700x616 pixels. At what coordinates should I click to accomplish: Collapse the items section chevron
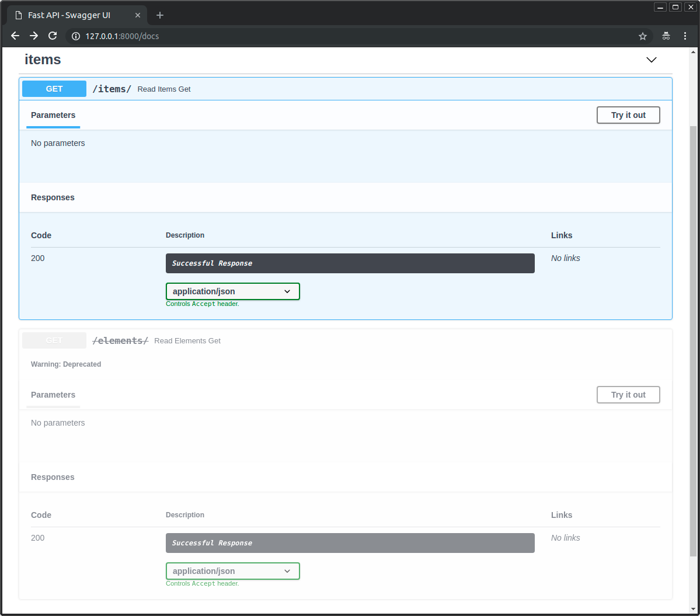tap(652, 60)
